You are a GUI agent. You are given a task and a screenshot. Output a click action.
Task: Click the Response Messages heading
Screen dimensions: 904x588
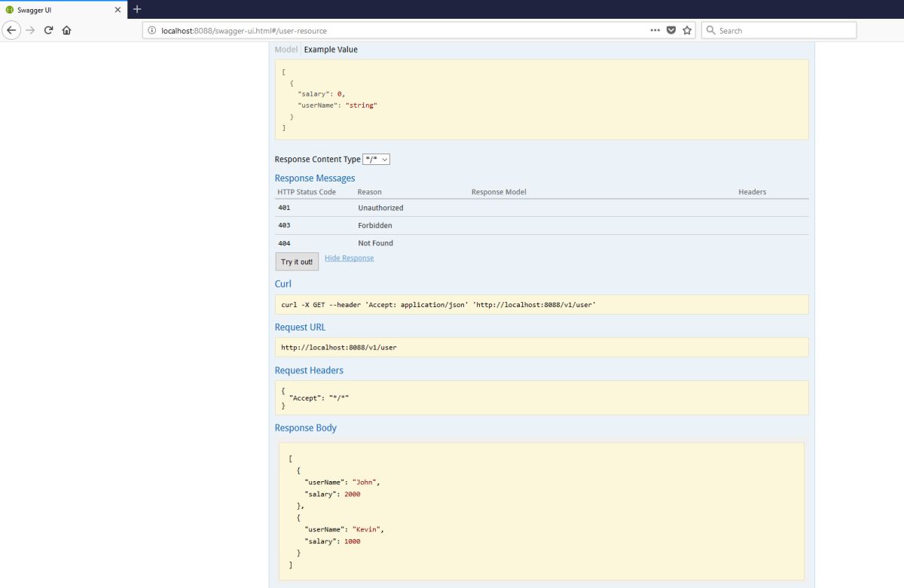[x=315, y=178]
